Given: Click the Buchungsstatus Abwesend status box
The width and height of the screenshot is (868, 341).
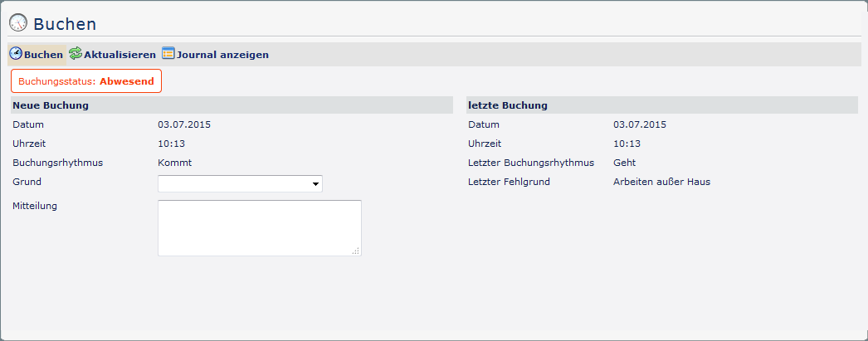Looking at the screenshot, I should pos(86,81).
